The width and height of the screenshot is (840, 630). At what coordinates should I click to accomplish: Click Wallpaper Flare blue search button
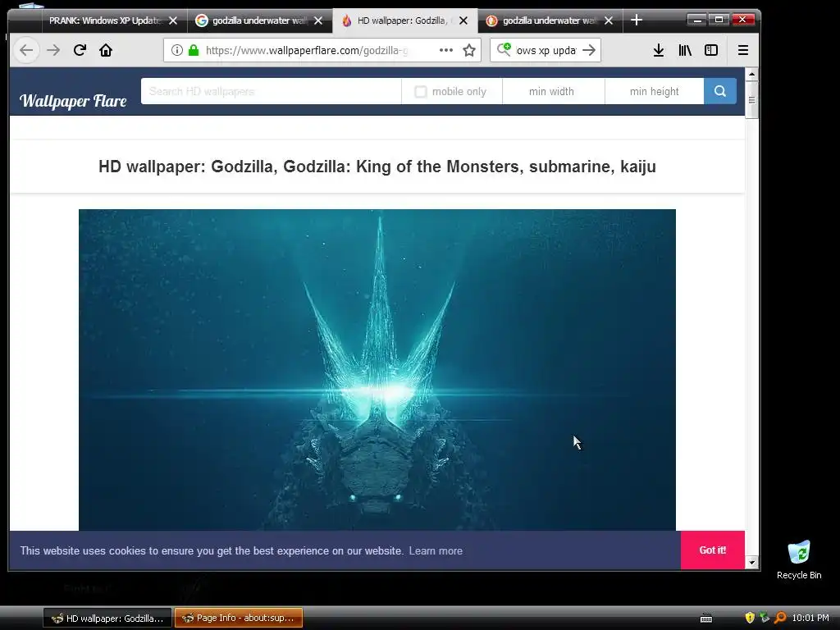pos(720,91)
